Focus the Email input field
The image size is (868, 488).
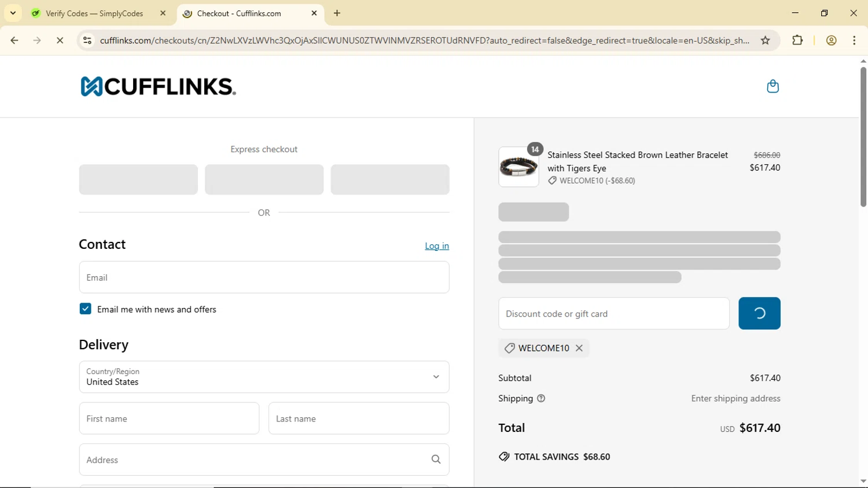click(x=264, y=277)
